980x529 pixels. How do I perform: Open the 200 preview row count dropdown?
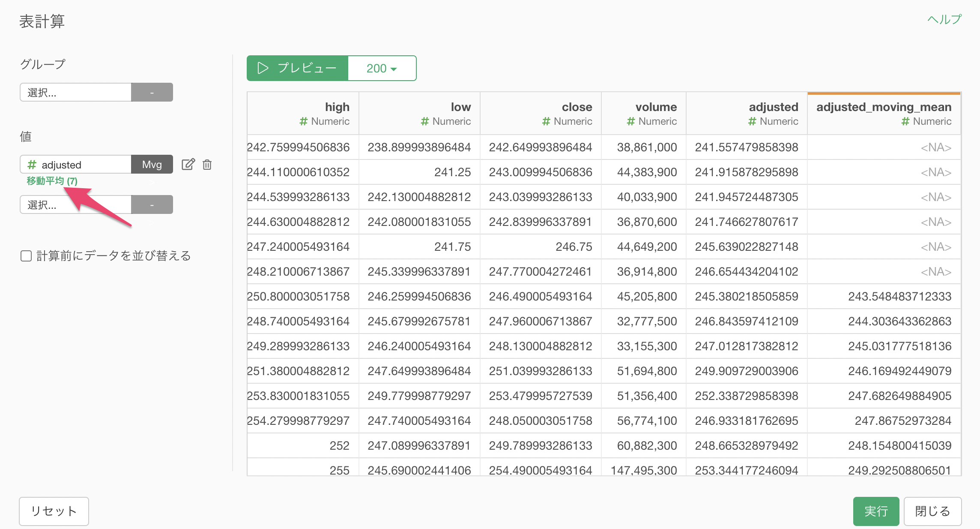382,69
